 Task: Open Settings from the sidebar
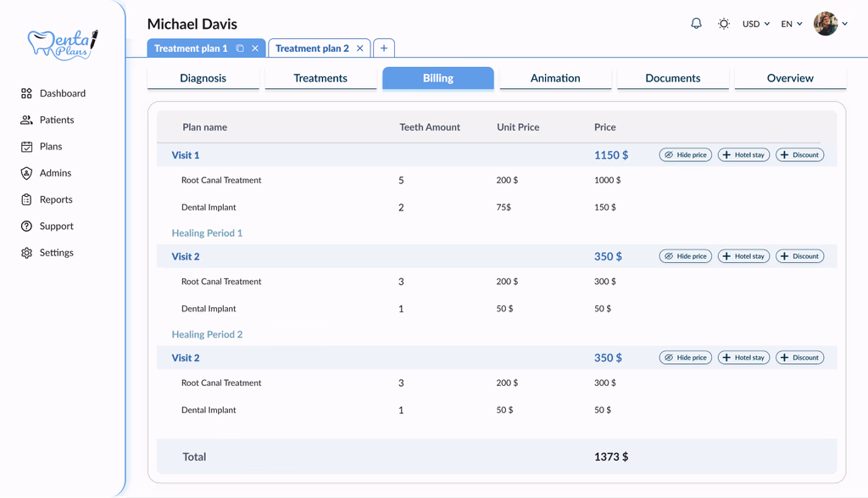pyautogui.click(x=56, y=253)
